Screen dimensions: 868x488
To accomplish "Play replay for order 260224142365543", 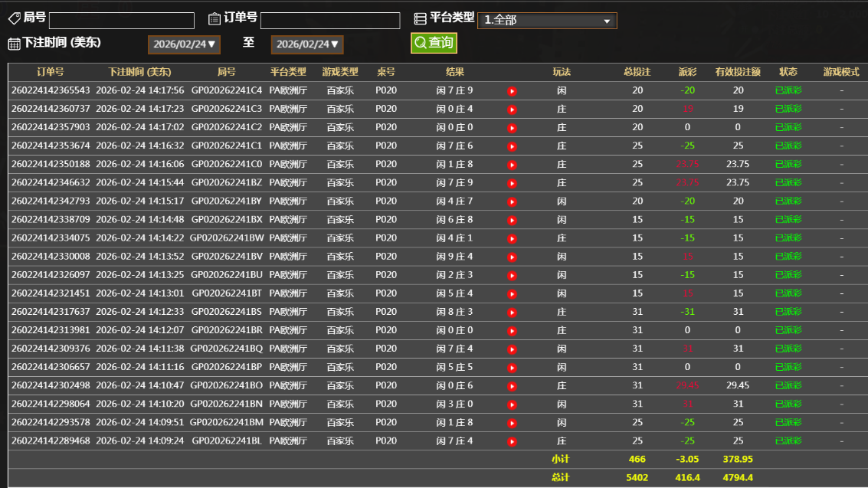I will click(x=512, y=91).
